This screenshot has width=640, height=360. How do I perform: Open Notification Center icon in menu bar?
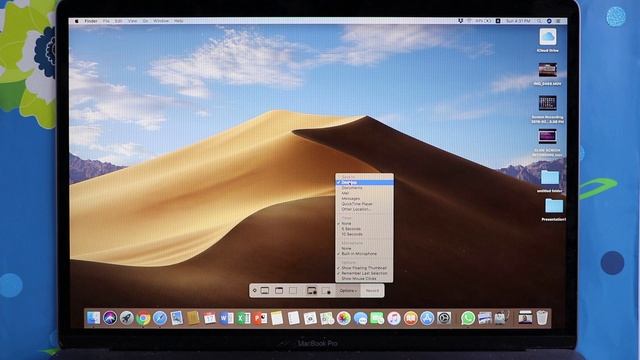pyautogui.click(x=558, y=21)
